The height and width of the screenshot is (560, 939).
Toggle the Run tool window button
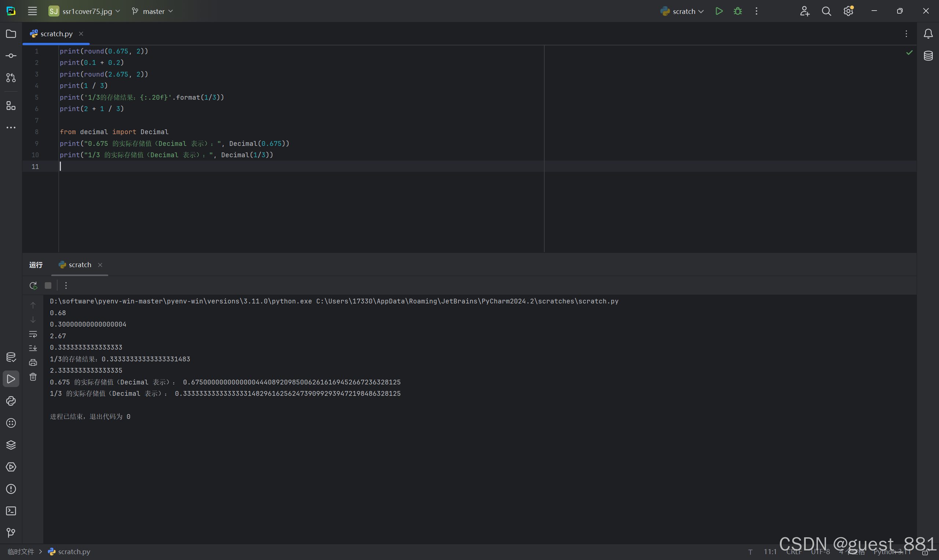point(11,379)
